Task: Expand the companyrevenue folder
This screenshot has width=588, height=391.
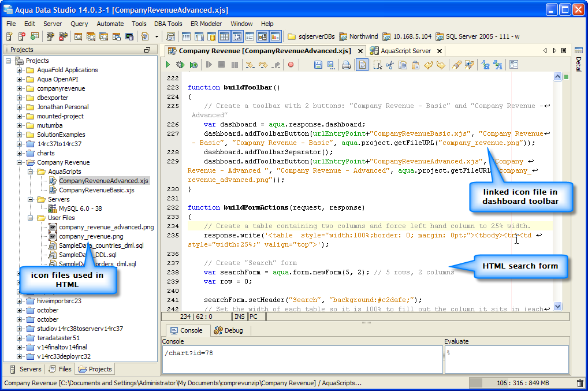Action: click(19, 88)
